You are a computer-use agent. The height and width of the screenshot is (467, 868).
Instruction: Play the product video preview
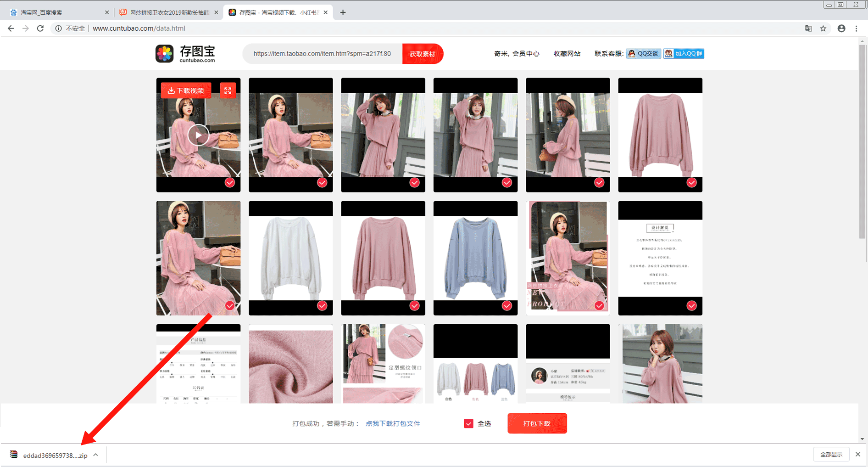pyautogui.click(x=198, y=135)
